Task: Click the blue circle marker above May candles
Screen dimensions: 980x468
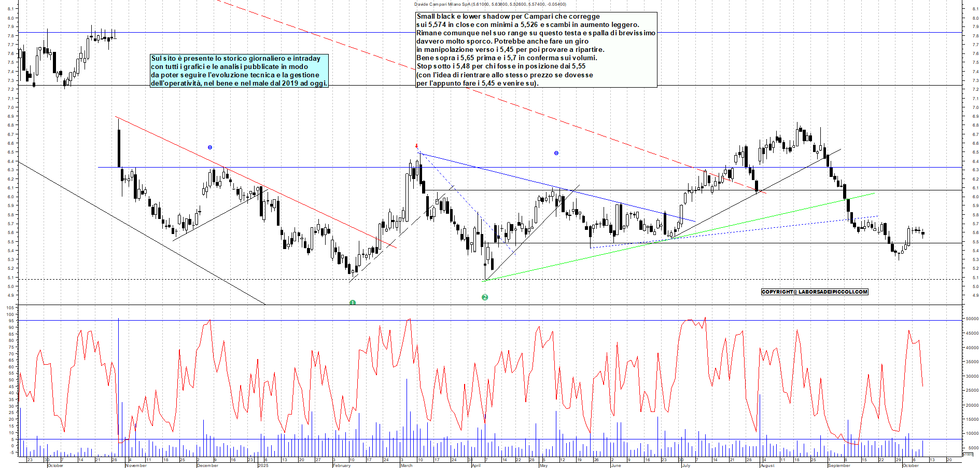Action: coord(556,153)
